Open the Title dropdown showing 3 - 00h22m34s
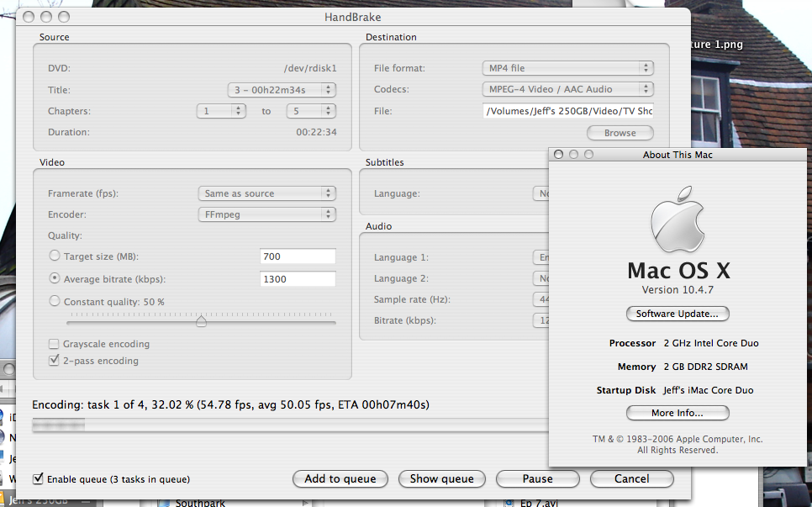This screenshot has width=812, height=507. [282, 90]
